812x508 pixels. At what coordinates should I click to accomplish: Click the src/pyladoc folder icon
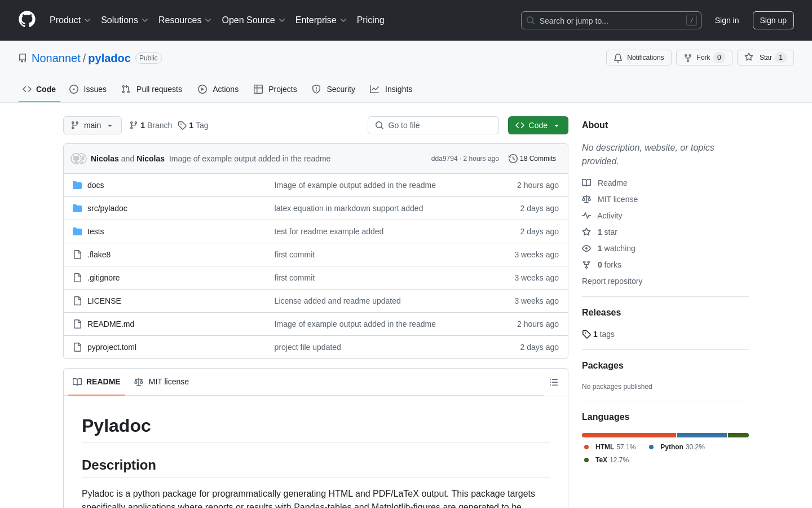tap(77, 208)
